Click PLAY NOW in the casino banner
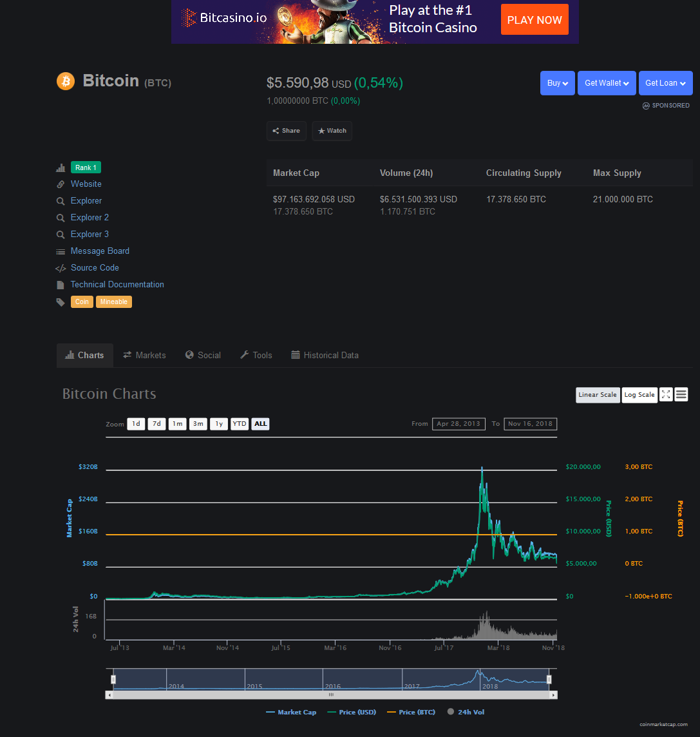Image resolution: width=700 pixels, height=737 pixels. tap(534, 20)
